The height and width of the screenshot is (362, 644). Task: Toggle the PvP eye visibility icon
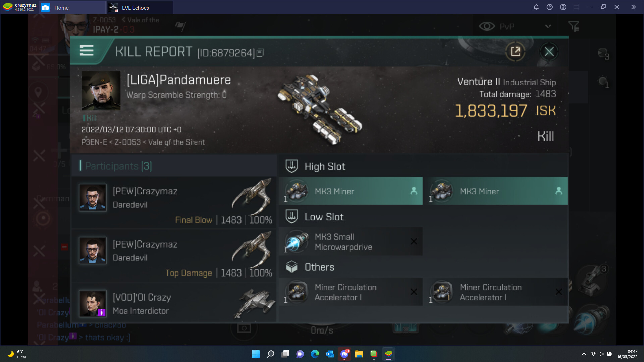pos(487,26)
